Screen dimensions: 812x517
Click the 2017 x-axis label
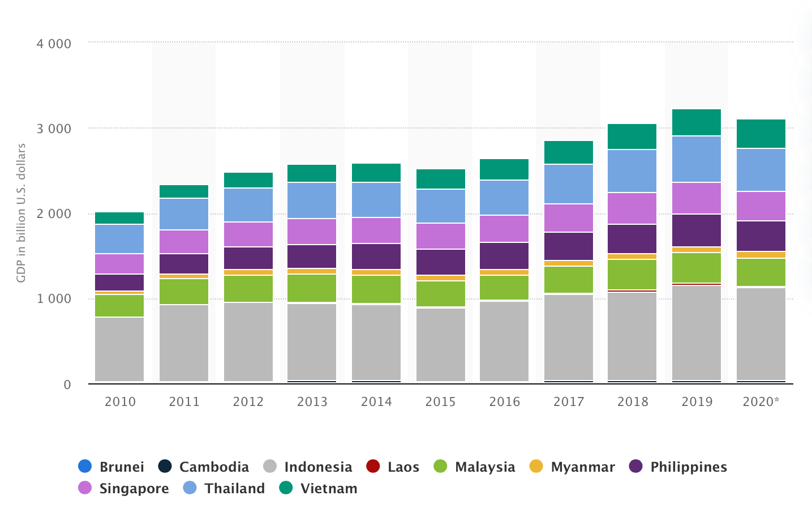569,401
